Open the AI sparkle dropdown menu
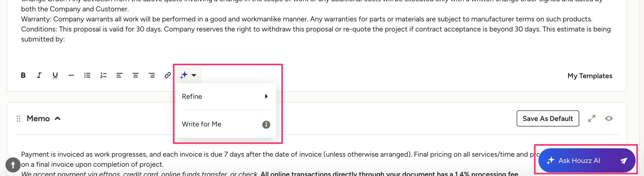The height and width of the screenshot is (176, 644). [x=189, y=75]
